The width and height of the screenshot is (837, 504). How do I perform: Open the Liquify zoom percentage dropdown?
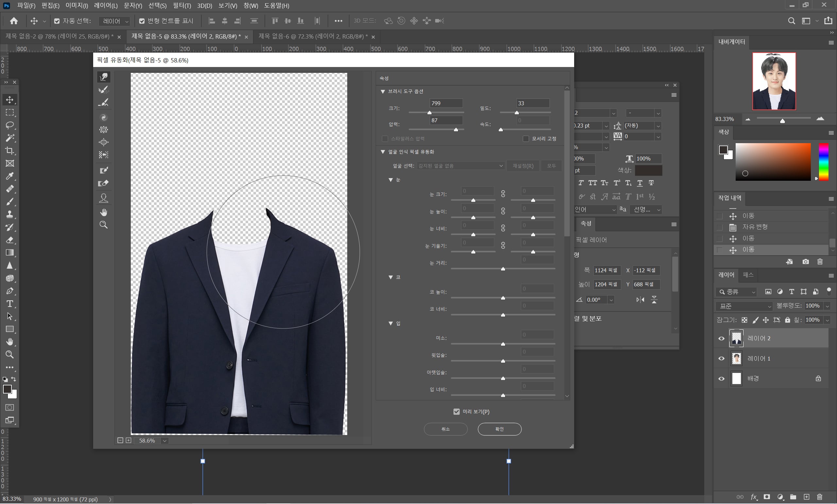165,441
